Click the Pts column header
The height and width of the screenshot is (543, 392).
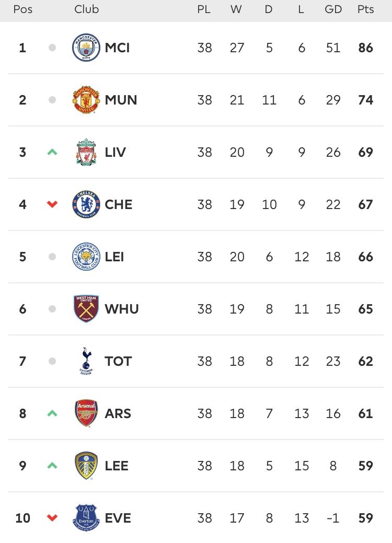coord(366,9)
